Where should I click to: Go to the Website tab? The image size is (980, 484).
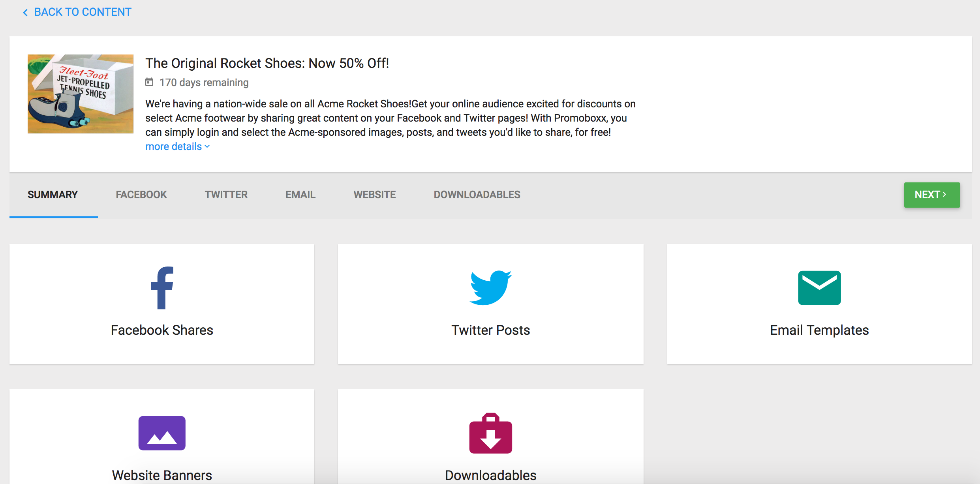click(375, 195)
